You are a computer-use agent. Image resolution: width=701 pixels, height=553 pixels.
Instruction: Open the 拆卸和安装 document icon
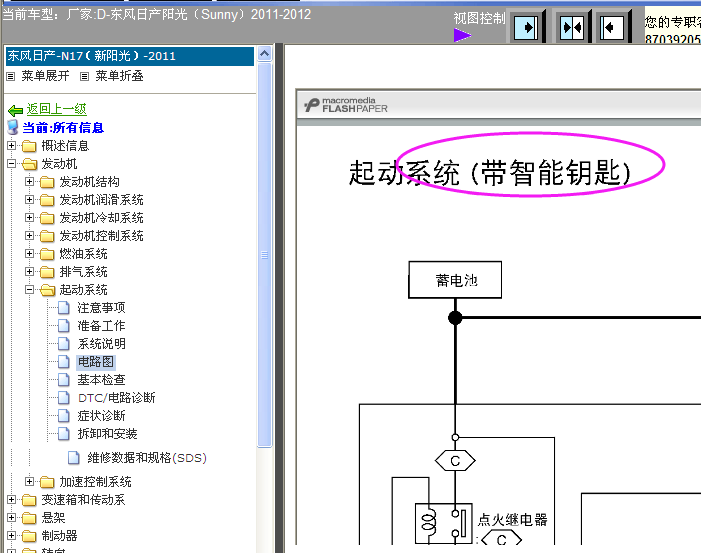[x=64, y=433]
